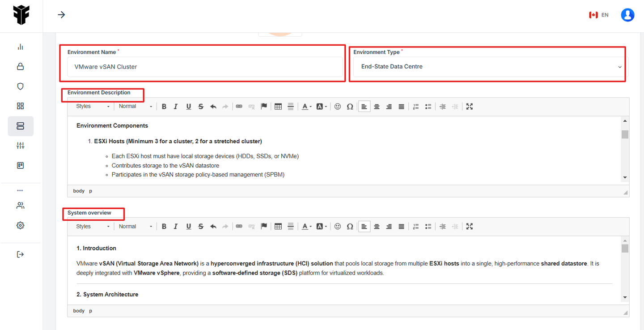This screenshot has height=330, width=644.
Task: Click the settings gear in sidebar
Action: click(20, 226)
